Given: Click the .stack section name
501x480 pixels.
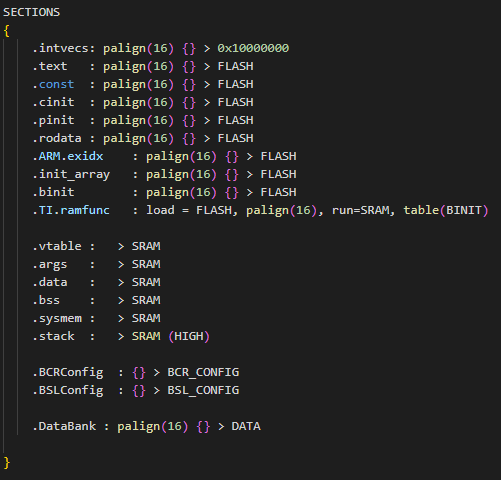Looking at the screenshot, I should (x=53, y=336).
